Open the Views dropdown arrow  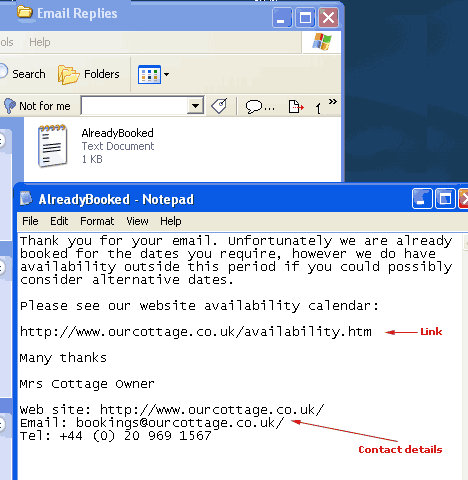166,74
